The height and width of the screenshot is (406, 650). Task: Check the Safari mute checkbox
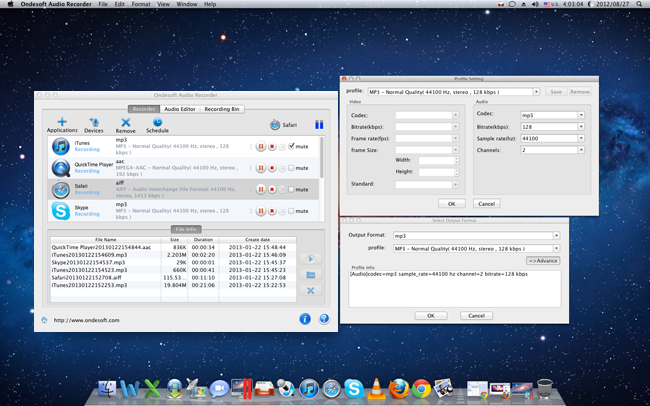tap(291, 190)
